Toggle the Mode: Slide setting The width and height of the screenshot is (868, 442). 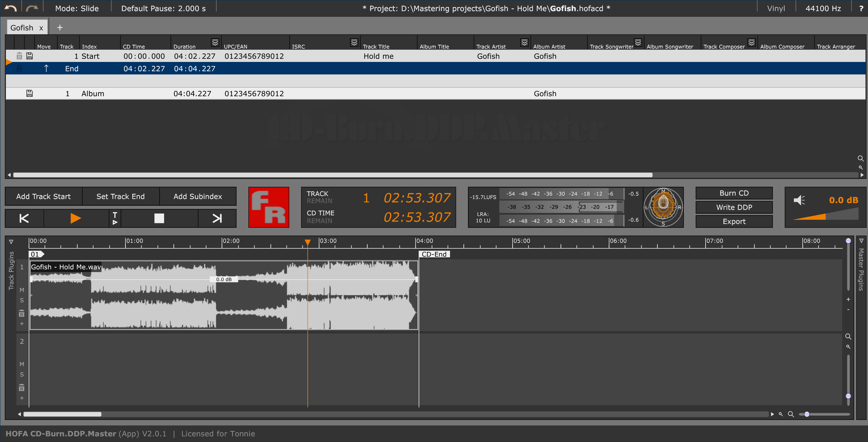point(77,8)
